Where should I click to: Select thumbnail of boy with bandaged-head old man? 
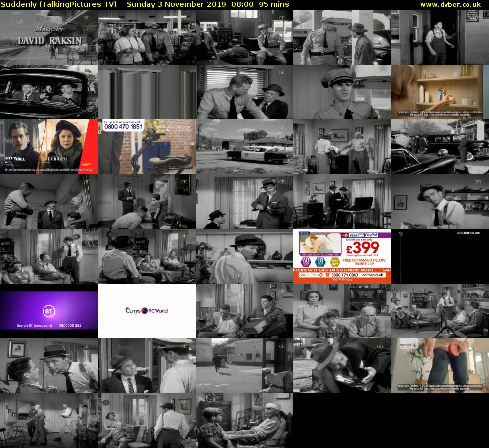click(x=244, y=421)
